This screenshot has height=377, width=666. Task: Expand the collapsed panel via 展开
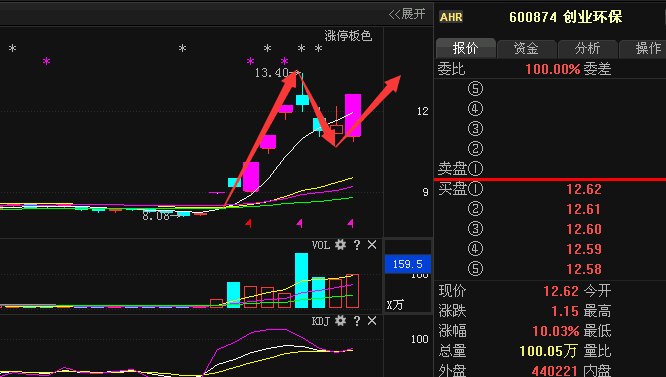coord(407,14)
